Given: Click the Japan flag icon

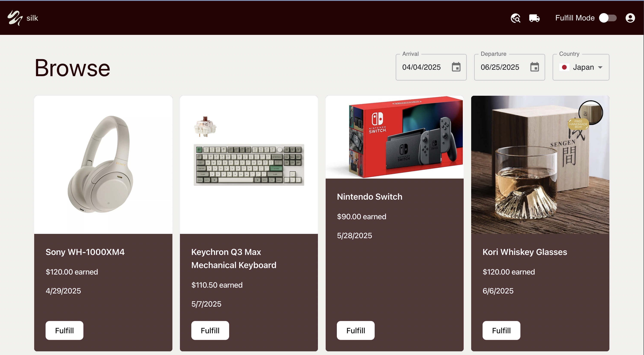Looking at the screenshot, I should (564, 67).
